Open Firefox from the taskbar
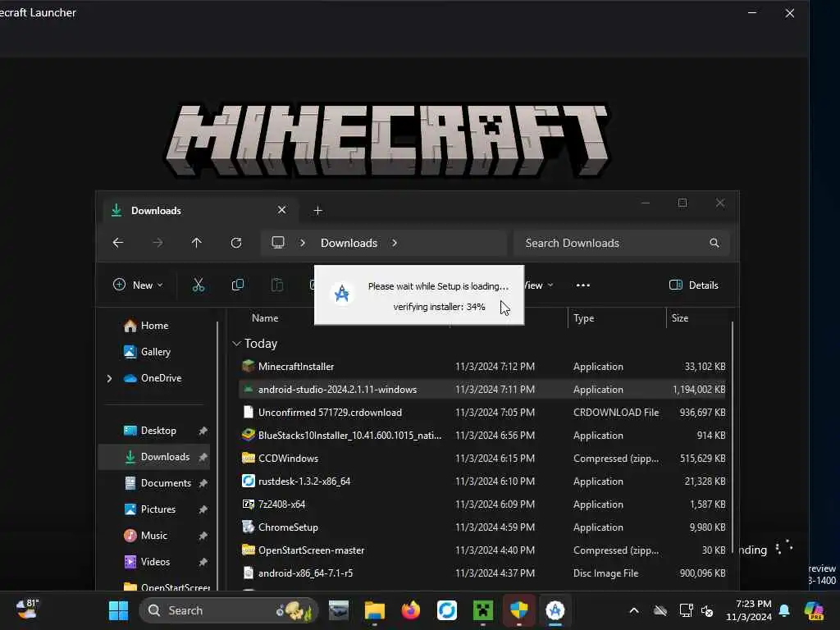This screenshot has width=840, height=630. click(411, 610)
